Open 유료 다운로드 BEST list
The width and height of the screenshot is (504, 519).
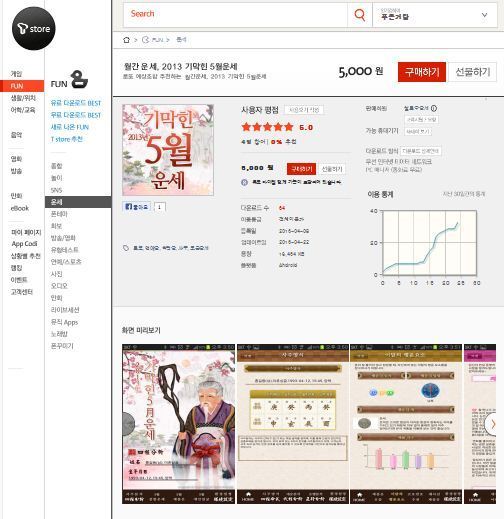click(76, 103)
